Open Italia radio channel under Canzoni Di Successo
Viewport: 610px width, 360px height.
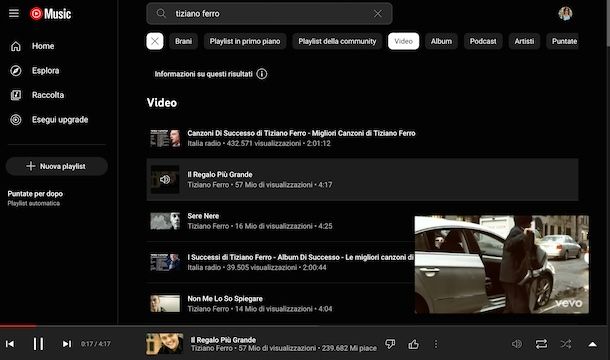[x=204, y=143]
